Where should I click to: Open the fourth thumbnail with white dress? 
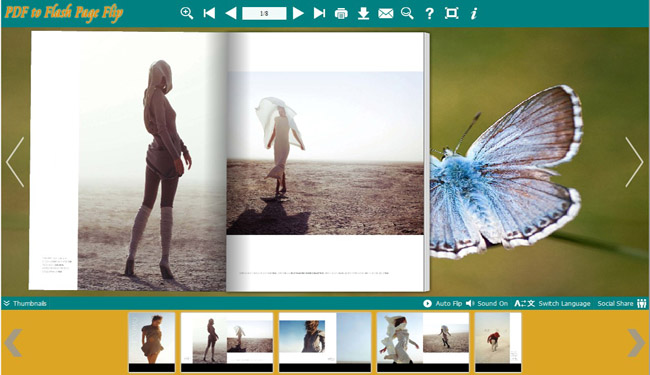(422, 342)
